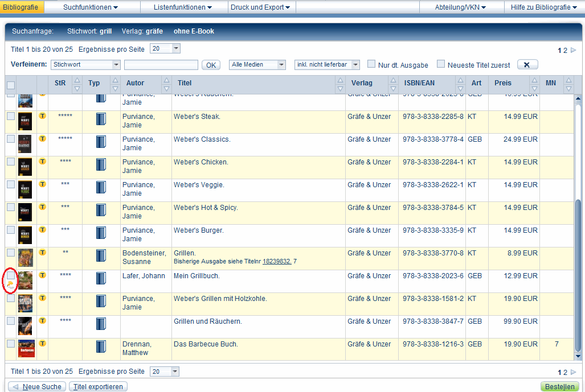
Task: Click the yellow T icon beside Weber's Burger
Action: pyautogui.click(x=42, y=229)
